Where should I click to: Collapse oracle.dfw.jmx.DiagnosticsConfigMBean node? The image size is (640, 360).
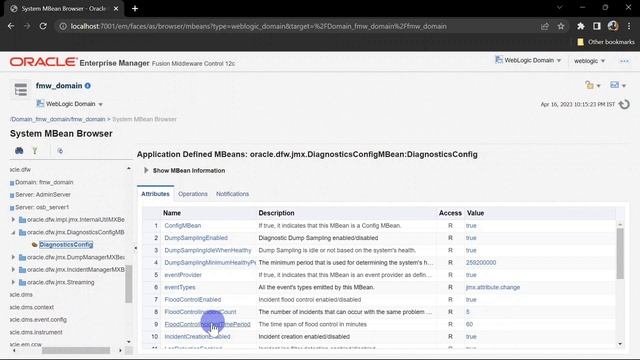[x=13, y=232]
